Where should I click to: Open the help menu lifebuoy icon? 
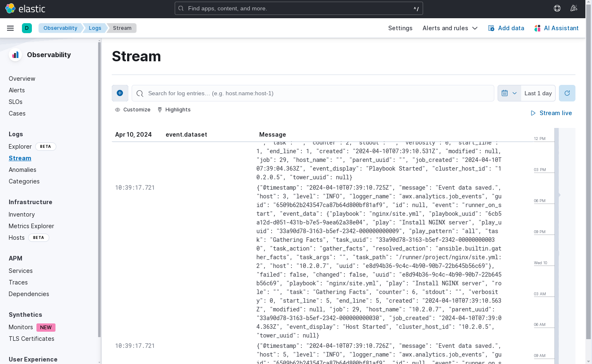click(x=557, y=8)
